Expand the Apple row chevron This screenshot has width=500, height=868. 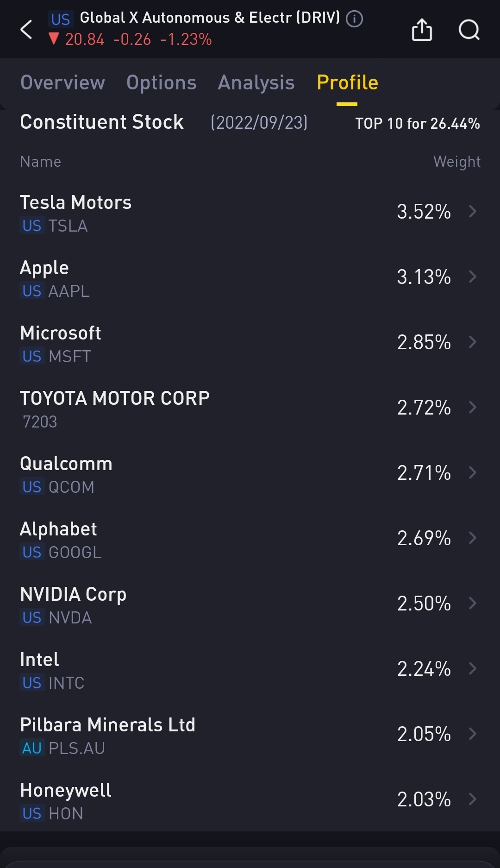472,277
